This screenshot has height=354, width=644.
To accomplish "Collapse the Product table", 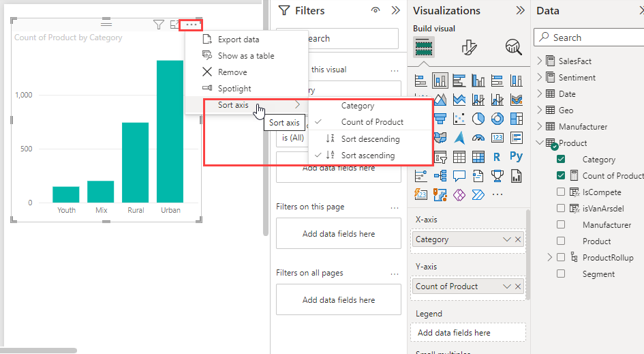I will (540, 143).
